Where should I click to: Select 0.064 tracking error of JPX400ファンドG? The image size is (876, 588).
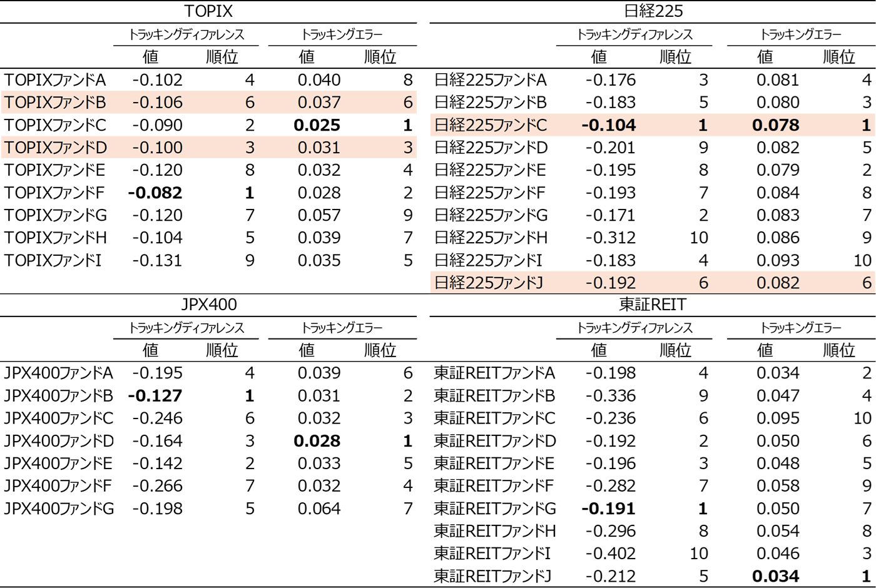(319, 509)
